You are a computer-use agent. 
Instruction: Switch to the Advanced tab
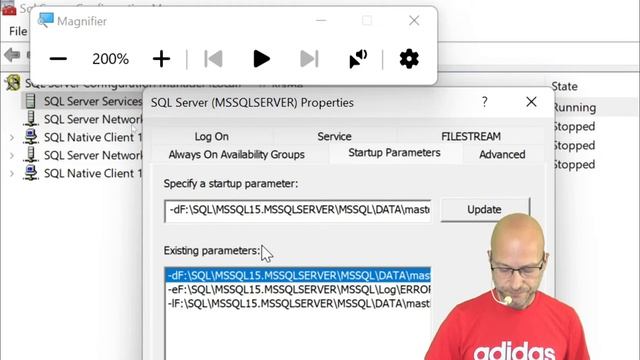[502, 154]
